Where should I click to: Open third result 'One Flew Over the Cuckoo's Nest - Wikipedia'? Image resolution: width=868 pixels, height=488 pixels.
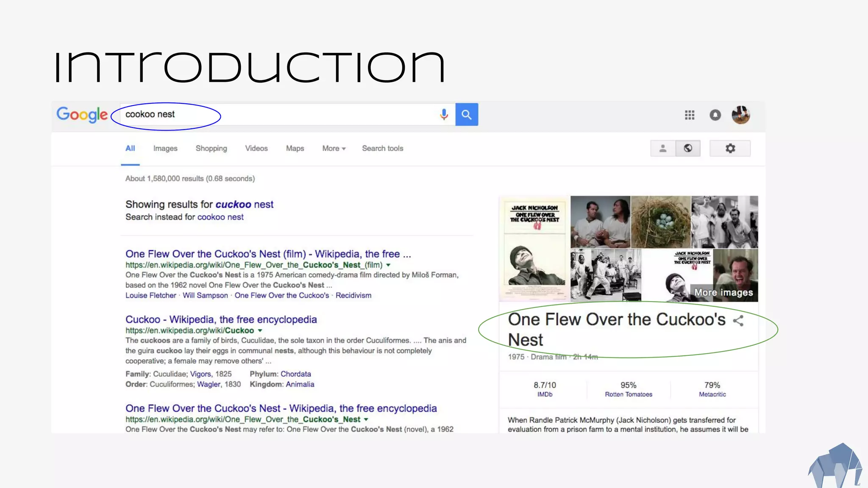point(281,408)
